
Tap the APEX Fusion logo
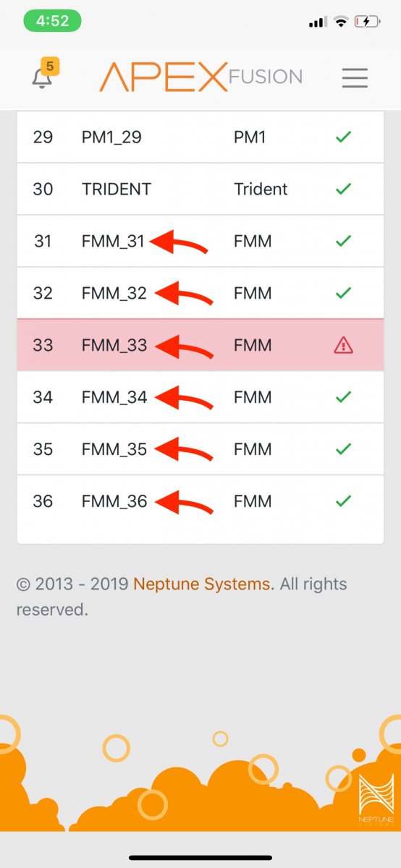(x=200, y=77)
